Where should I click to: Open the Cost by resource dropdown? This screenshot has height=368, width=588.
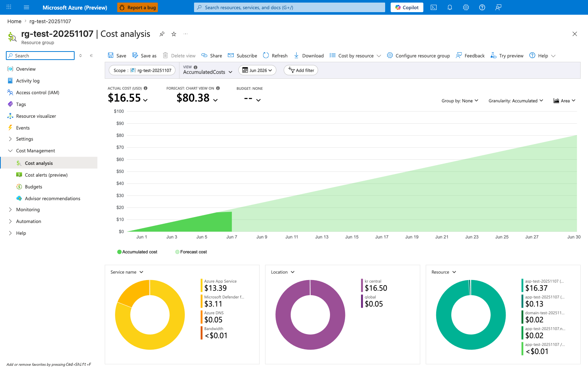click(x=355, y=56)
